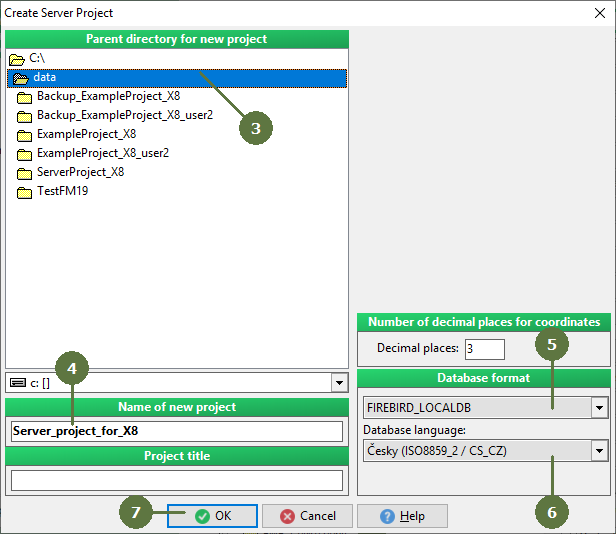The width and height of the screenshot is (616, 534).
Task: Click the Decimal places input box
Action: tap(484, 349)
